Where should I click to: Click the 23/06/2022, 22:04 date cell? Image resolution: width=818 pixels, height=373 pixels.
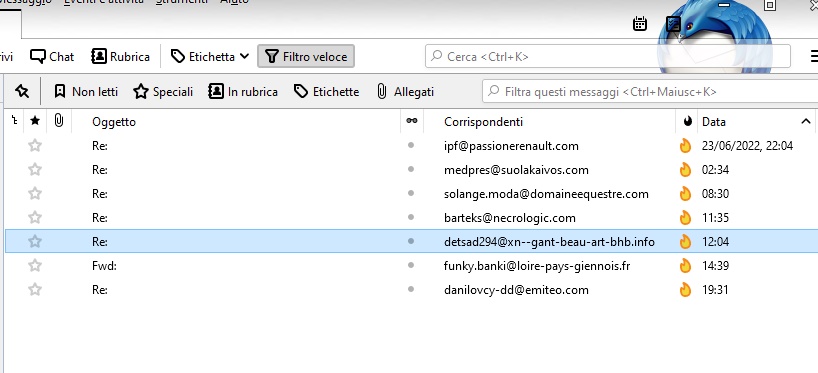(748, 146)
